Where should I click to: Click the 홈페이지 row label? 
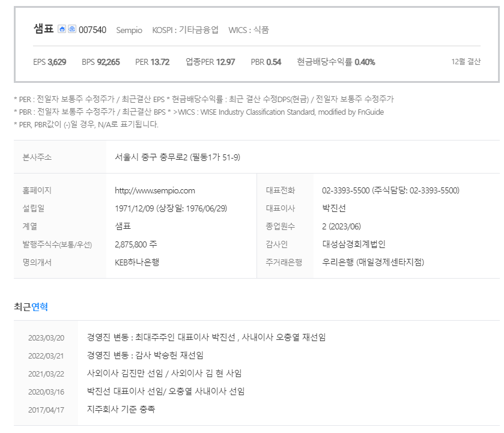(x=37, y=190)
